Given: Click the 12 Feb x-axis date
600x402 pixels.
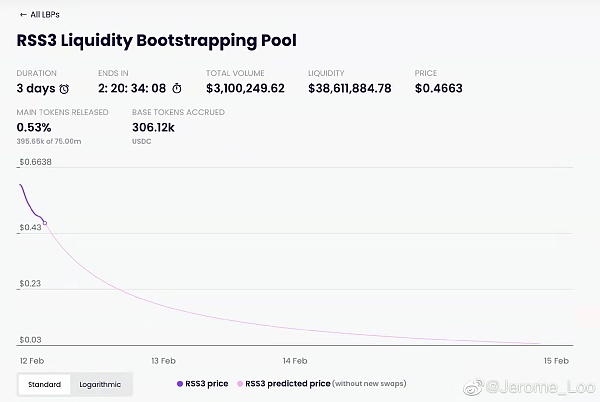Looking at the screenshot, I should click(32, 361).
